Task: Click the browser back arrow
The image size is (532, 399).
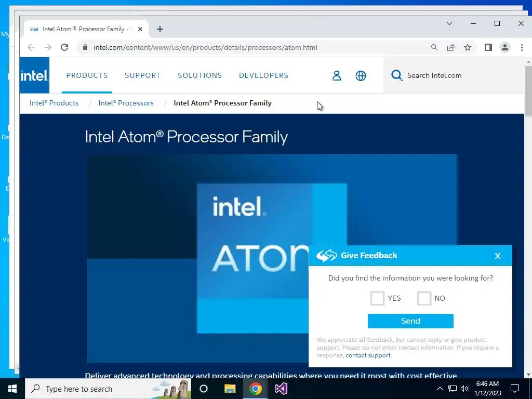Action: pos(31,47)
